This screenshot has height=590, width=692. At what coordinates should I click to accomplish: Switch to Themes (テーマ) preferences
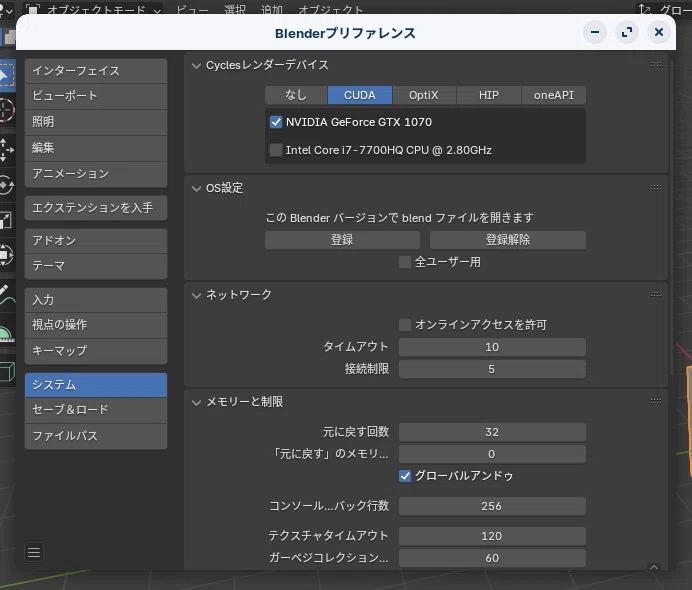pyautogui.click(x=96, y=266)
